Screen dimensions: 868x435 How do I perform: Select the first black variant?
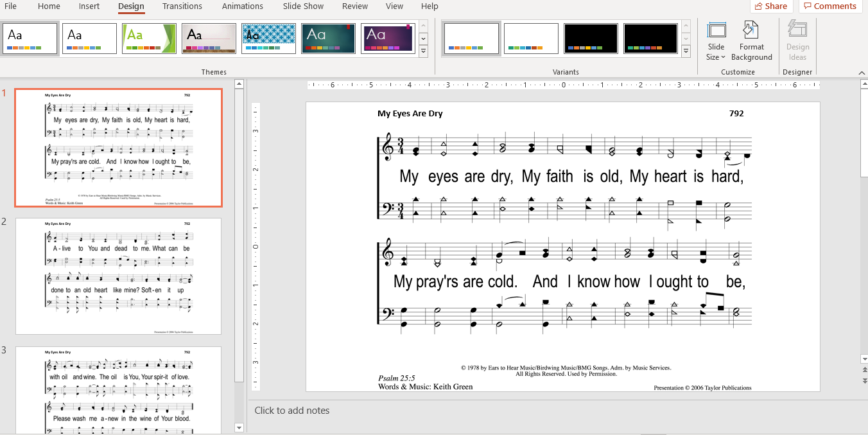[591, 39]
